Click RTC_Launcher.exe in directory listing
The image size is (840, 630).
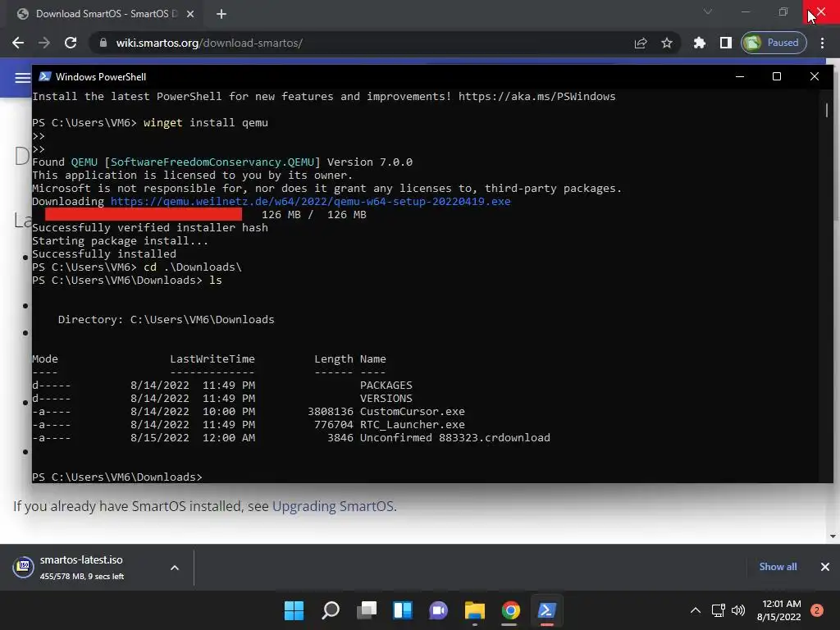413,425
